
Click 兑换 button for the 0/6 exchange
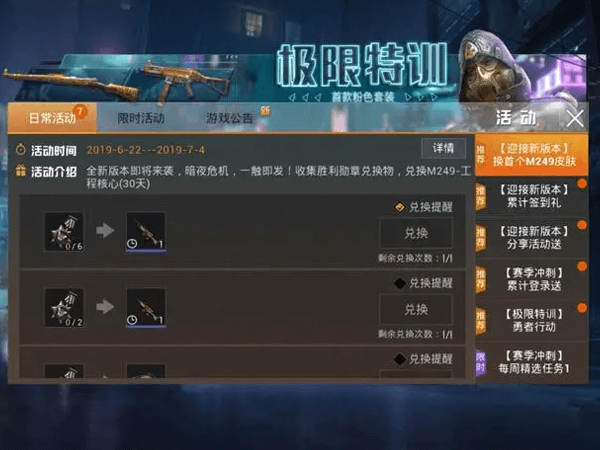point(416,233)
